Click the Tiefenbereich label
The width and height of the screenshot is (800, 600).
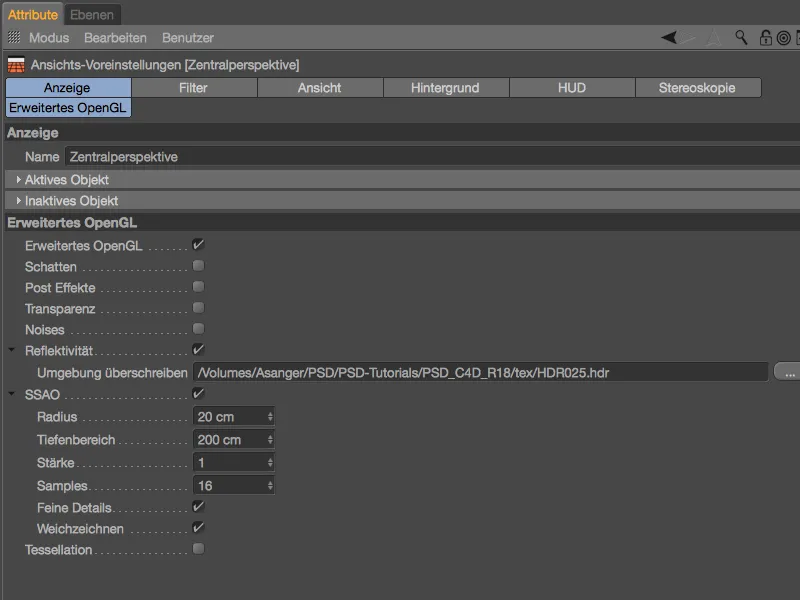76,440
